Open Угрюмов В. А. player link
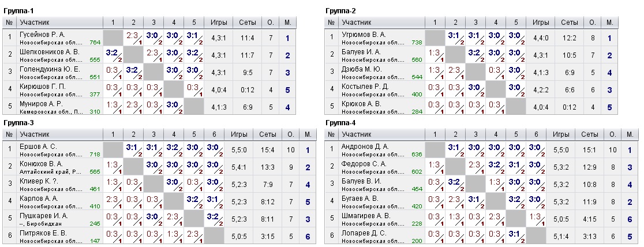Screen dimensions: 644x247 click(364, 35)
